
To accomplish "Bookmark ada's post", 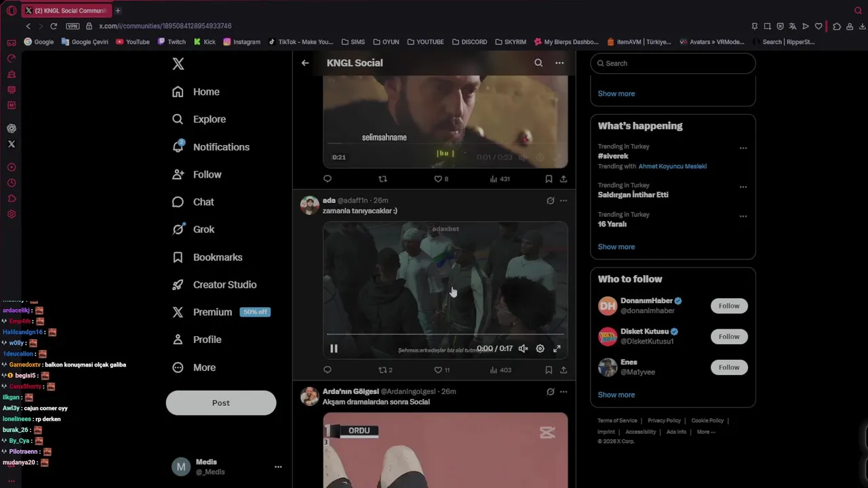I will (x=549, y=370).
